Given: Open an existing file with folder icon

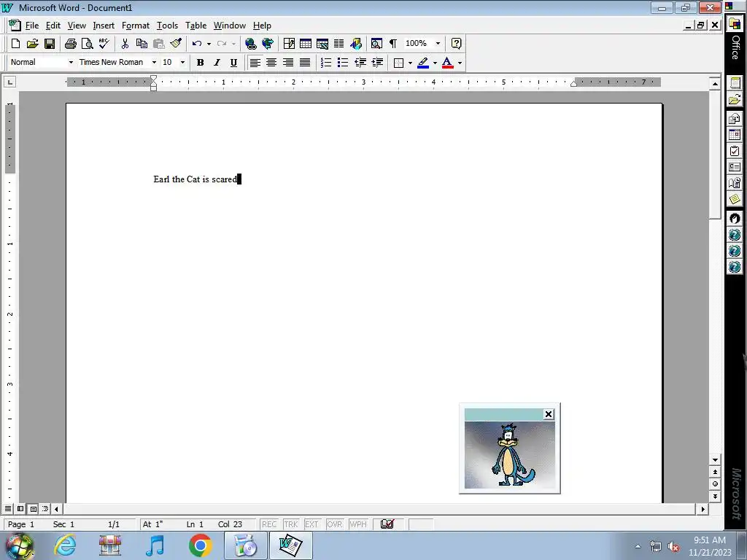Looking at the screenshot, I should pyautogui.click(x=32, y=44).
